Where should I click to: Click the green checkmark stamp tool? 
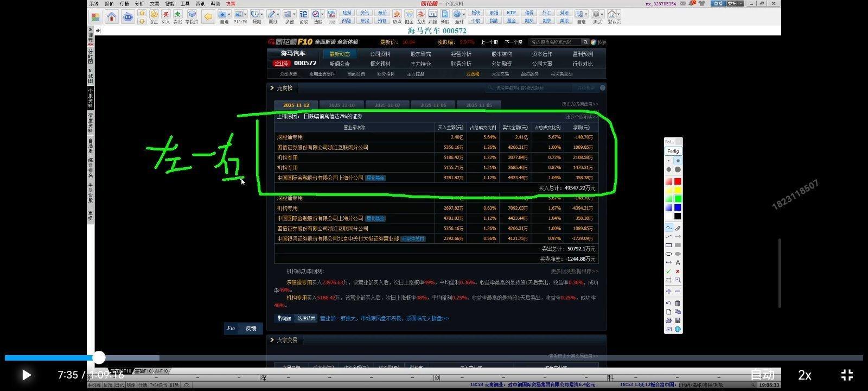[668, 272]
